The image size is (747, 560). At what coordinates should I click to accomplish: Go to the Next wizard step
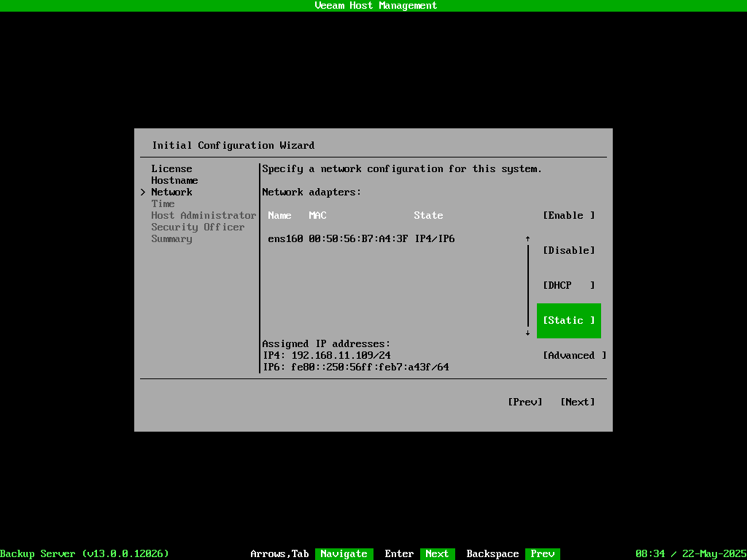(578, 402)
